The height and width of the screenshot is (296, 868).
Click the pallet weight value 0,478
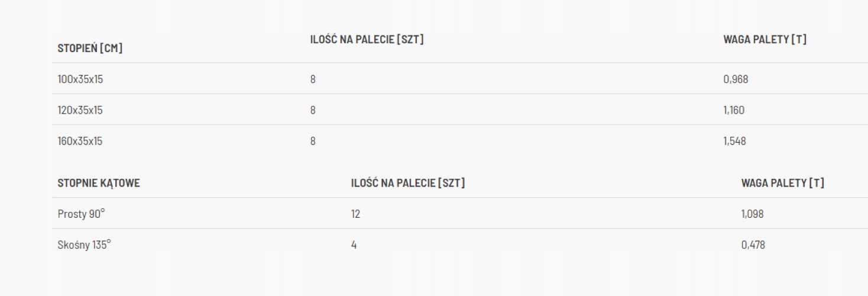click(753, 244)
